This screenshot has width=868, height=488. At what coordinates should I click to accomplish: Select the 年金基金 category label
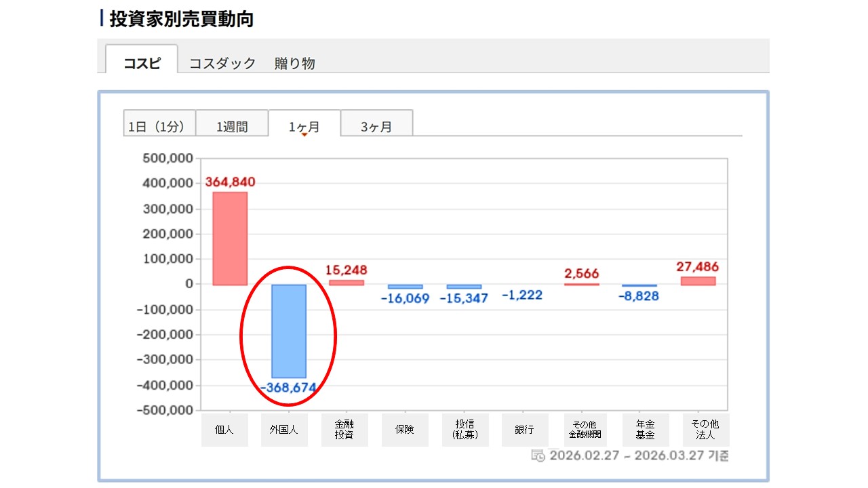pos(646,430)
